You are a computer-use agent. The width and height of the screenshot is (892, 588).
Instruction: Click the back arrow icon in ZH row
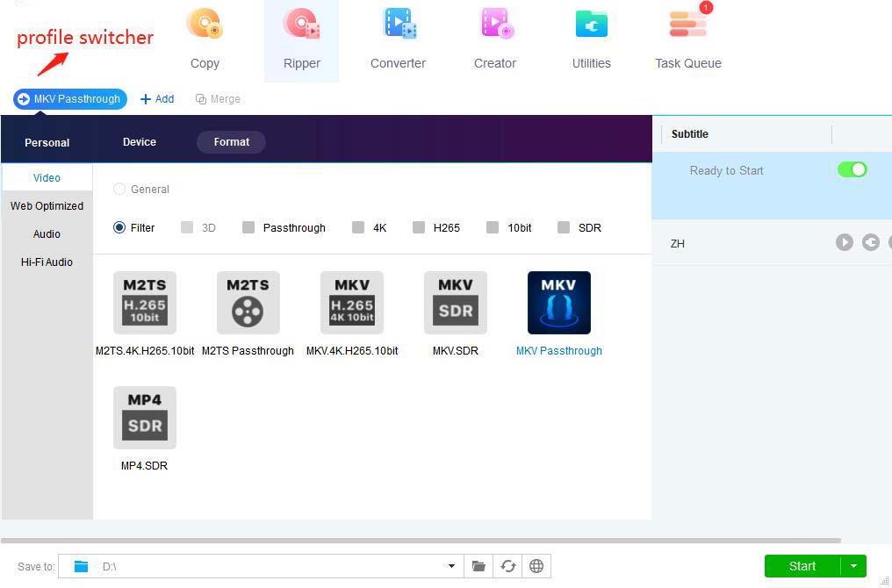[870, 242]
